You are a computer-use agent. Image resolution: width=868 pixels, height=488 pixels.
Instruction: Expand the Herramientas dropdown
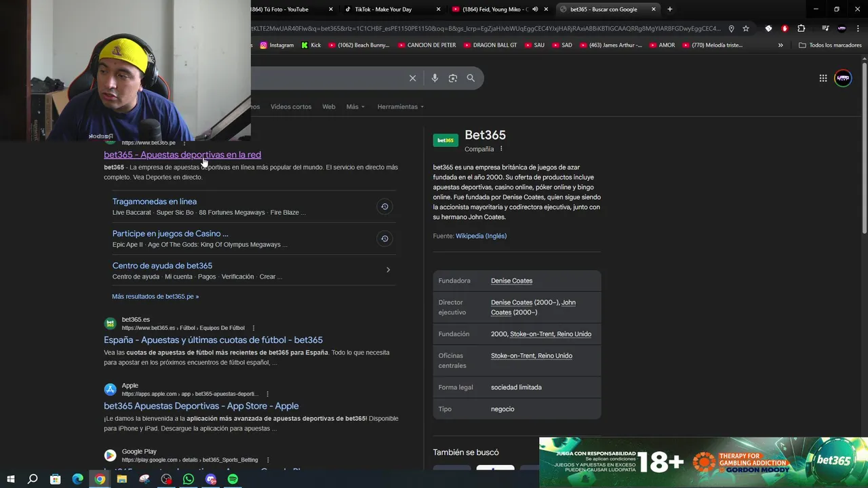tap(400, 106)
